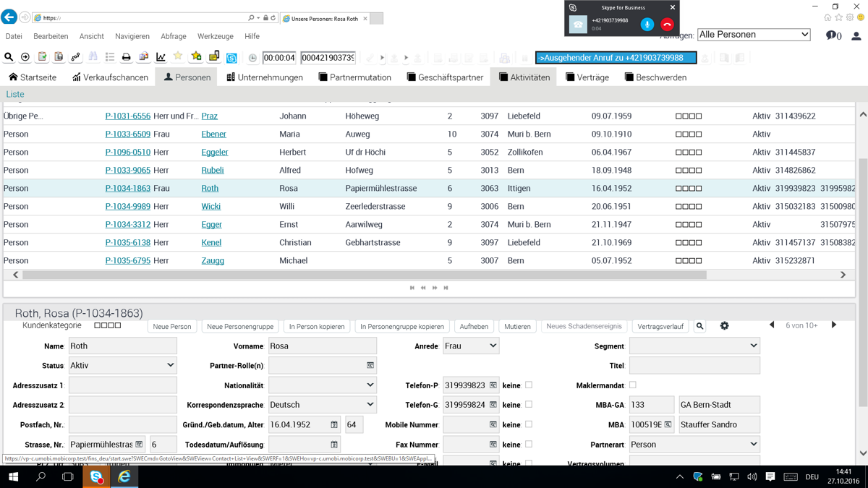Click the 'Neue Person' button
868x488 pixels.
click(171, 327)
